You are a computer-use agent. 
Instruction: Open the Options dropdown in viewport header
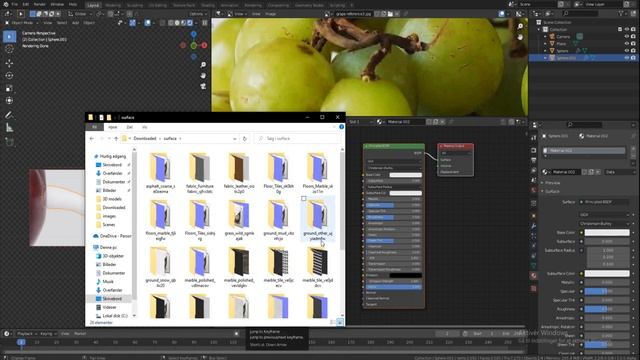[198, 14]
